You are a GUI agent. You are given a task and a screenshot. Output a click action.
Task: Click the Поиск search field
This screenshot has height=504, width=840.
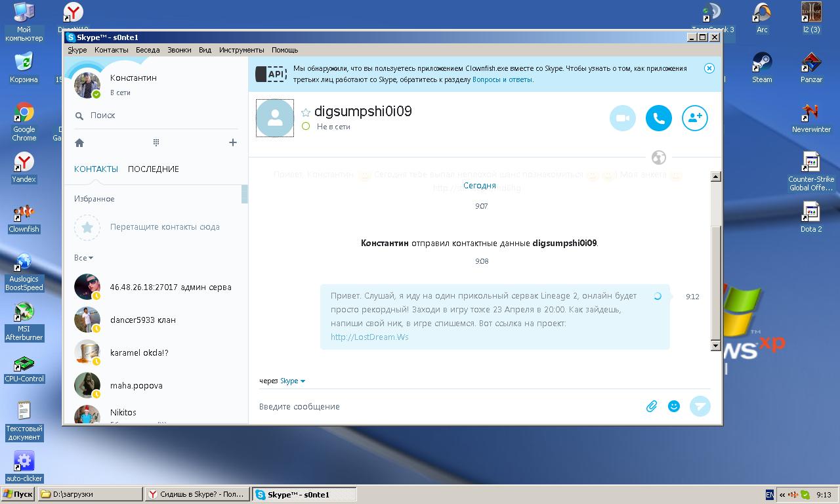coord(157,115)
